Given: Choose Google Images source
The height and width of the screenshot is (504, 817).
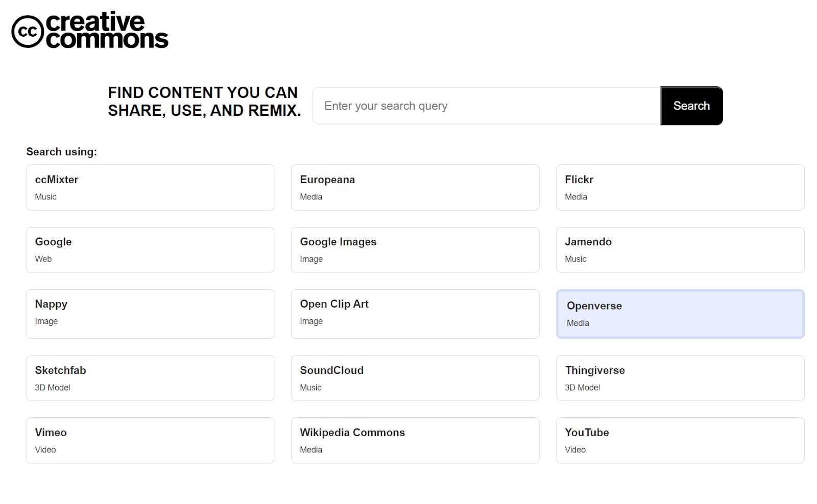Looking at the screenshot, I should [x=415, y=250].
